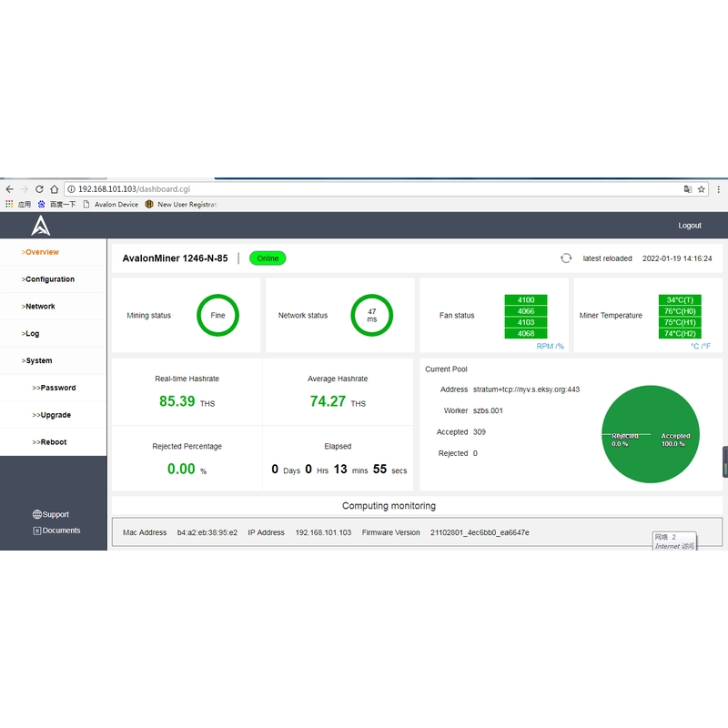The width and height of the screenshot is (728, 728).
Task: Click the latest reloaded timestamp
Action: 677,258
